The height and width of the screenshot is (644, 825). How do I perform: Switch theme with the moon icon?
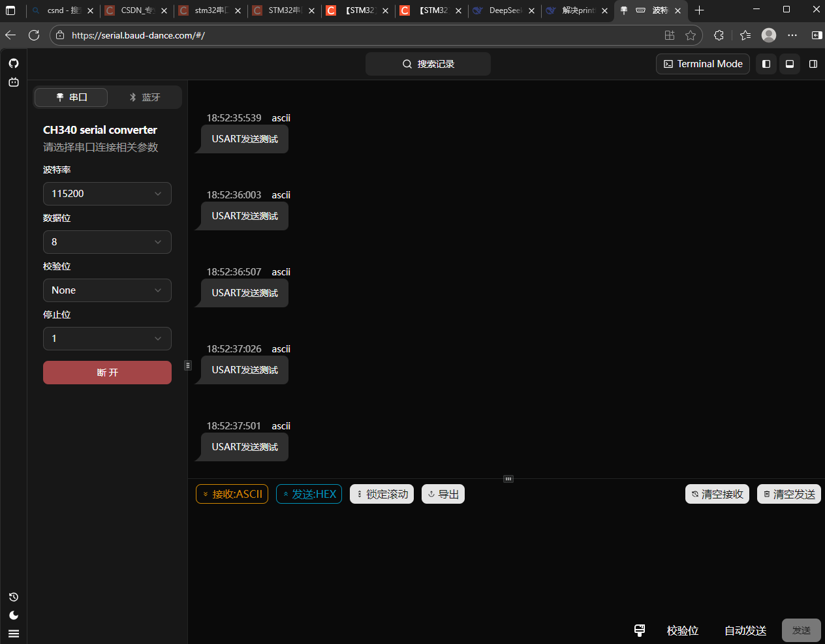(x=14, y=615)
